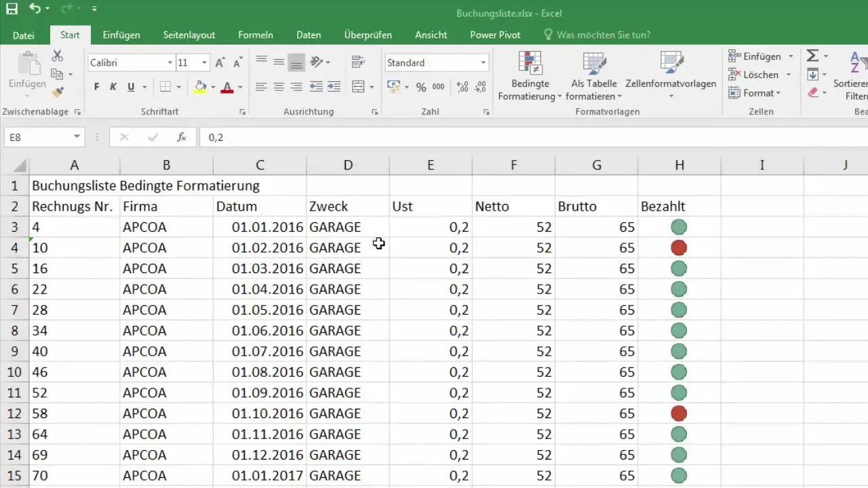Open the Standard number format dropdown

tap(484, 63)
